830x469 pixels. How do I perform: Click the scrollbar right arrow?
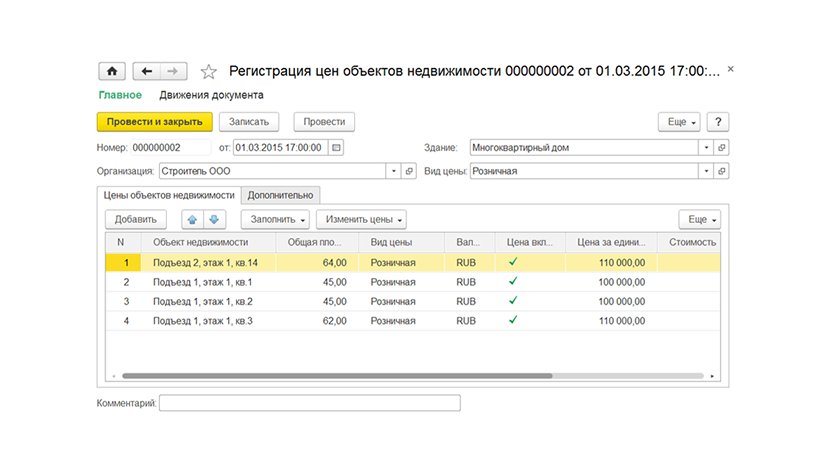pyautogui.click(x=712, y=376)
